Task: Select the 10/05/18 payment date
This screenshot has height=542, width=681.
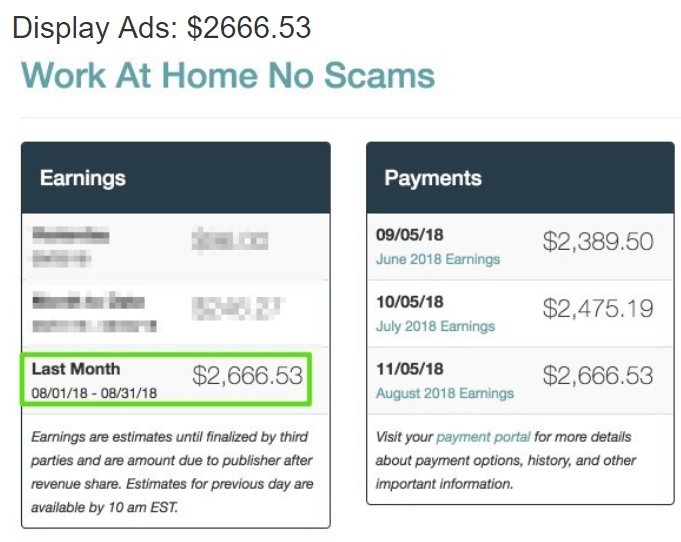Action: 410,302
